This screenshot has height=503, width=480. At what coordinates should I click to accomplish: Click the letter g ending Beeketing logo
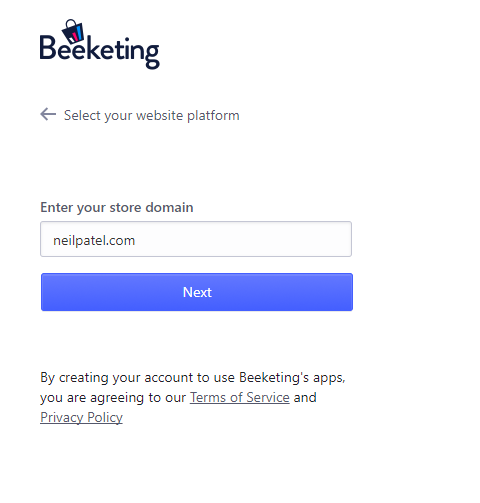click(152, 55)
